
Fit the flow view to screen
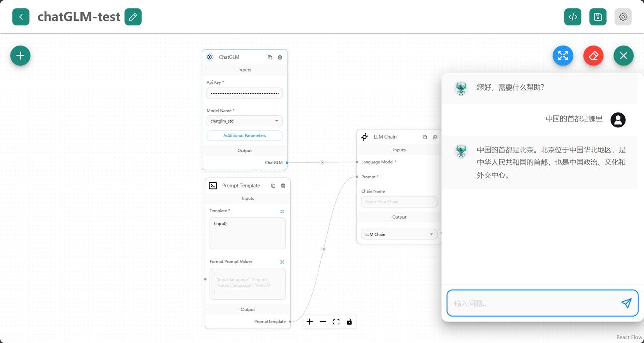tap(336, 322)
